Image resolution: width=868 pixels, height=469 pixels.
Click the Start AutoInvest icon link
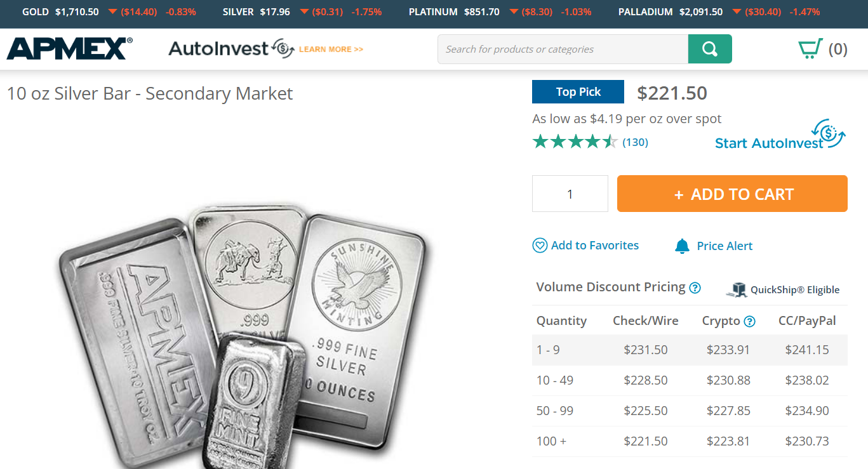(828, 134)
